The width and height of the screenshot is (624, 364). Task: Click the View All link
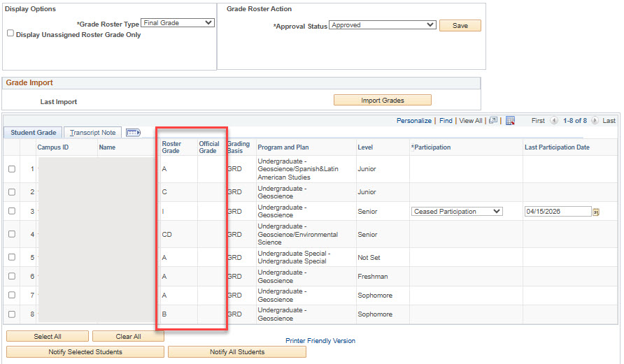pos(470,120)
